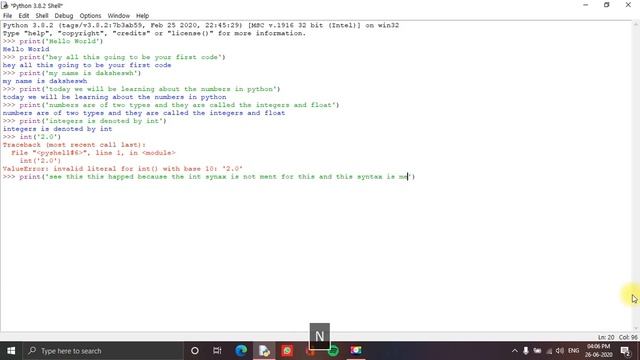Open the volume speaker tray icon

pyautogui.click(x=560, y=351)
